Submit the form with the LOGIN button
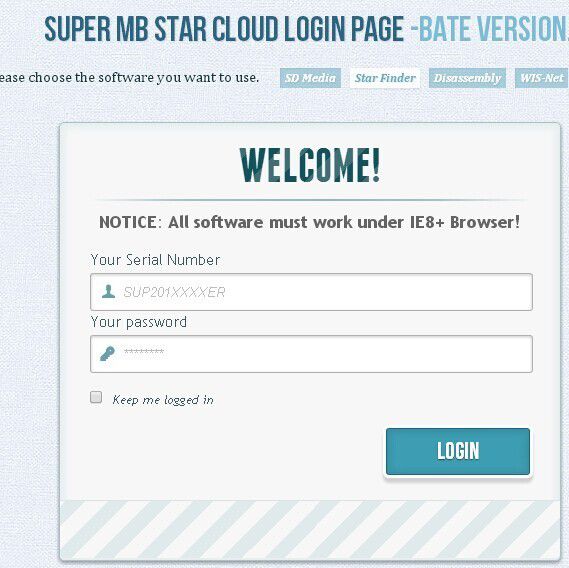This screenshot has height=568, width=569. [458, 451]
